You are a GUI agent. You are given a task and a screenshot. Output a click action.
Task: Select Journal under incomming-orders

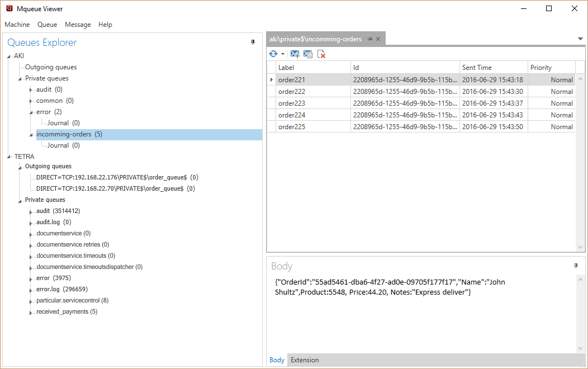pos(64,145)
